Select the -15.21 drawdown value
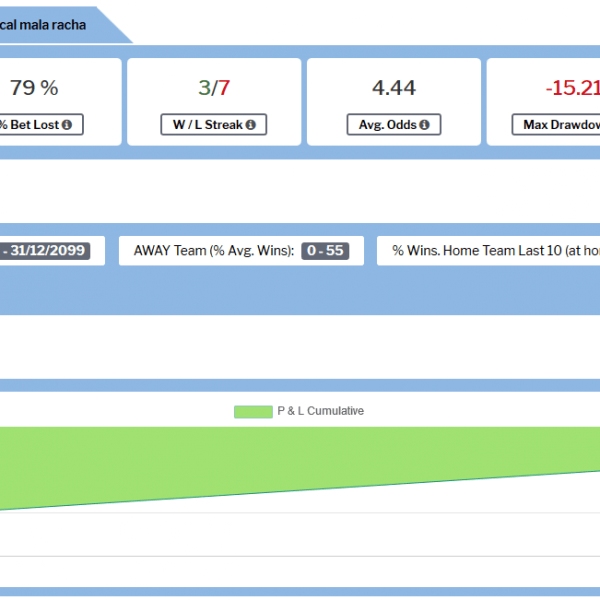This screenshot has height=600, width=600. click(x=572, y=88)
